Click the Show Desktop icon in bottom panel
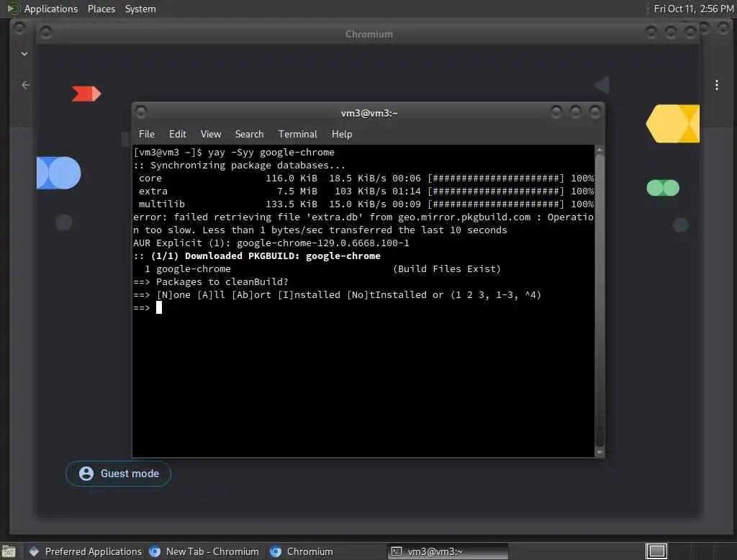Screen dimensions: 737x560 click(x=9, y=551)
